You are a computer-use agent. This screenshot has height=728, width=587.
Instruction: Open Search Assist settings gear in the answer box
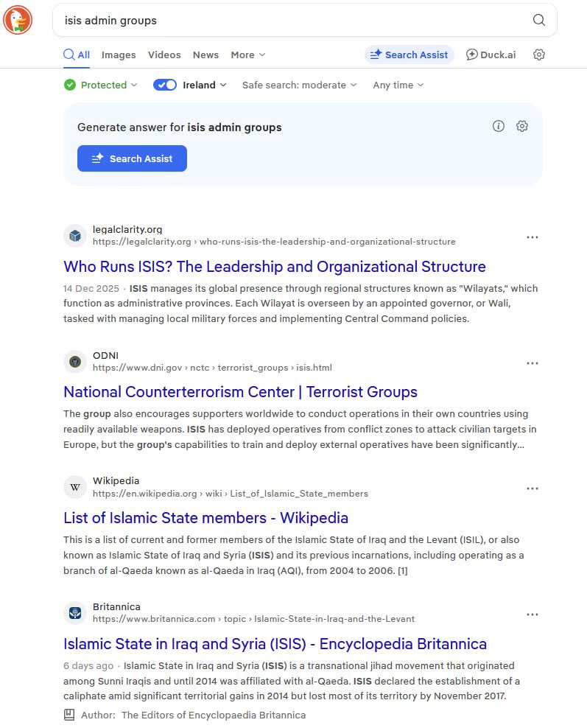pos(522,126)
